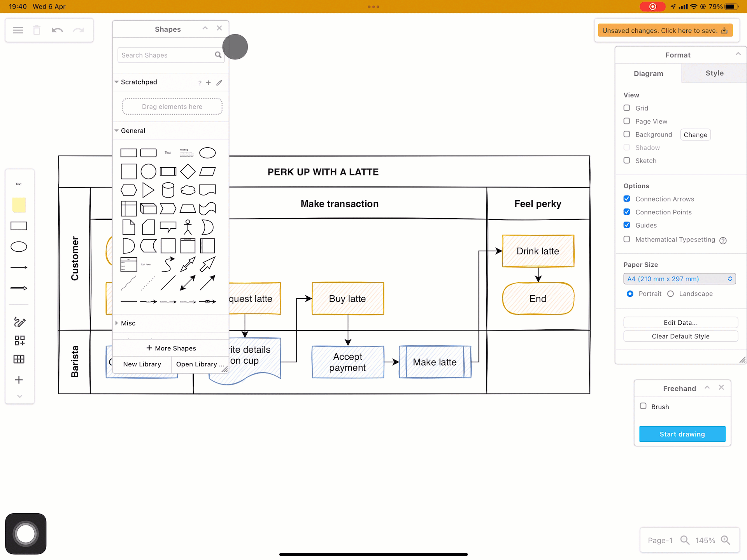Expand the Misc shapes section
This screenshot has width=747, height=560.
click(116, 323)
